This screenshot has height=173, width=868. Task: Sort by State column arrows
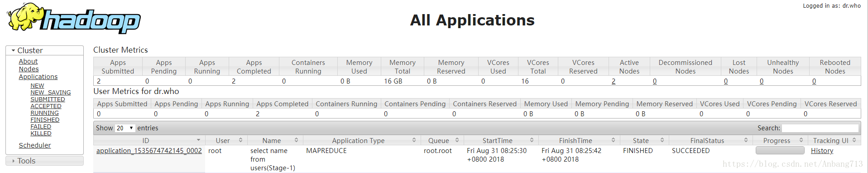(x=662, y=140)
